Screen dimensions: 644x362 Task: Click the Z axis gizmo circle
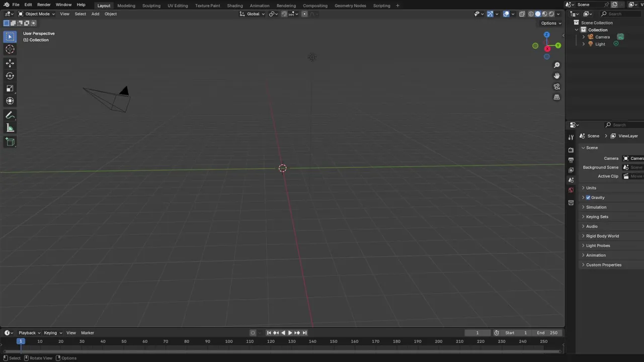[546, 35]
